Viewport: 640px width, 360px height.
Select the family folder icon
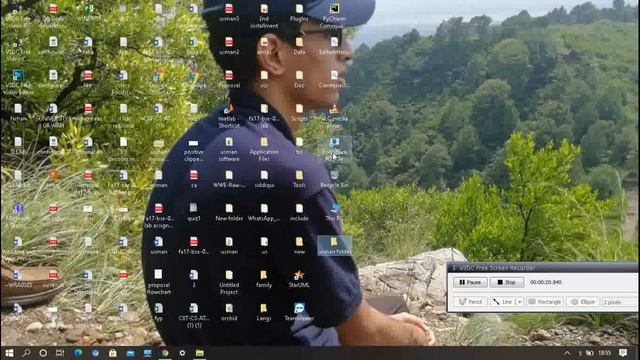point(264,280)
